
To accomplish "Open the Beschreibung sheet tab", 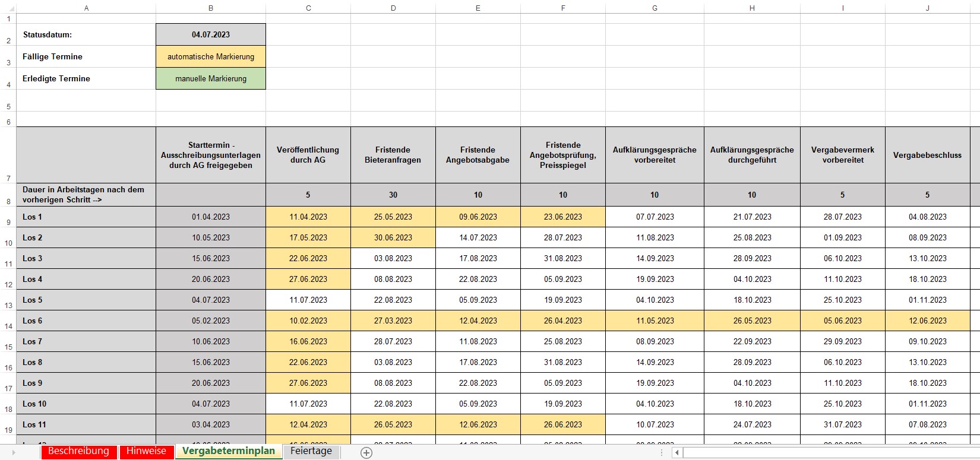I will pyautogui.click(x=78, y=451).
